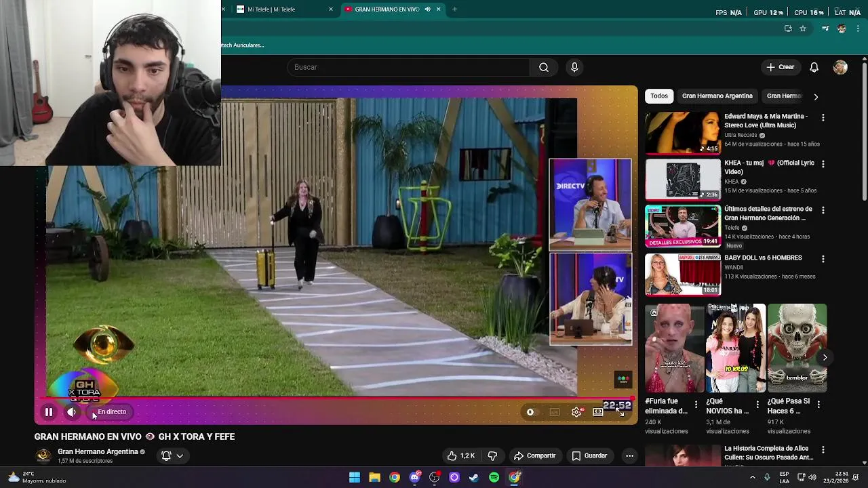This screenshot has height=488, width=868.
Task: Focus the Buscar search field
Action: pyautogui.click(x=408, y=67)
